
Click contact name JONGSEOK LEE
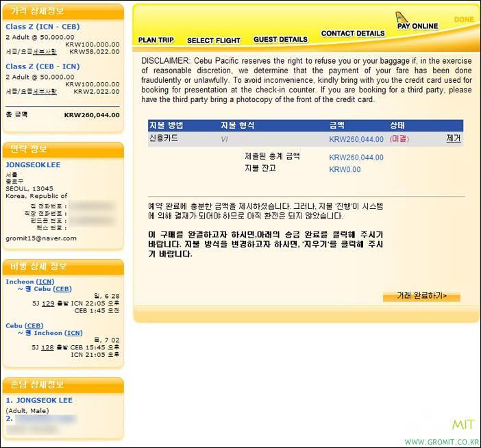(33, 164)
